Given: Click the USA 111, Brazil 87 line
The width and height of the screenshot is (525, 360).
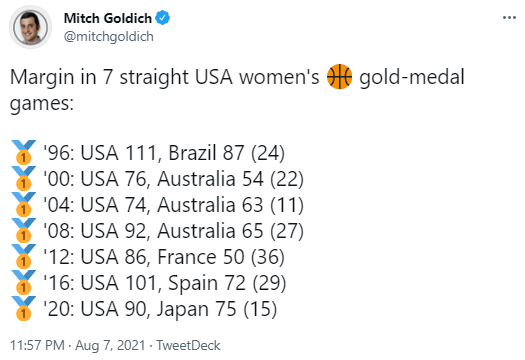Looking at the screenshot, I should (x=164, y=153).
